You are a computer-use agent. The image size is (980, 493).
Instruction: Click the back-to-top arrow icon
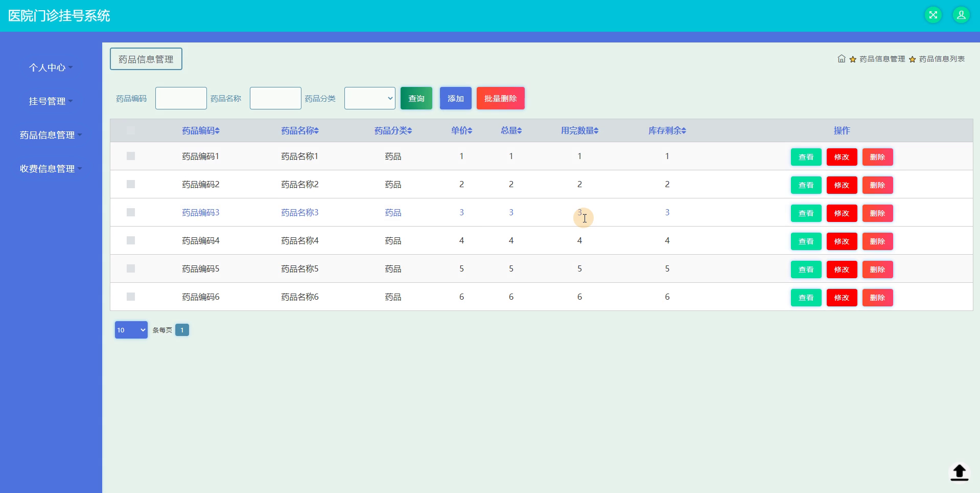coord(959,472)
